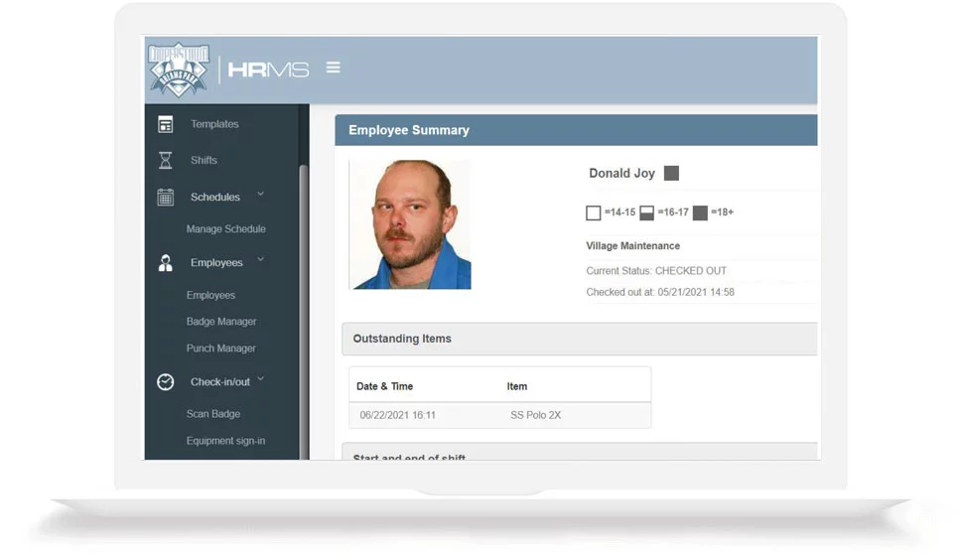Open Manage Schedule submenu link
Viewport: 963px width, 560px height.
click(226, 229)
